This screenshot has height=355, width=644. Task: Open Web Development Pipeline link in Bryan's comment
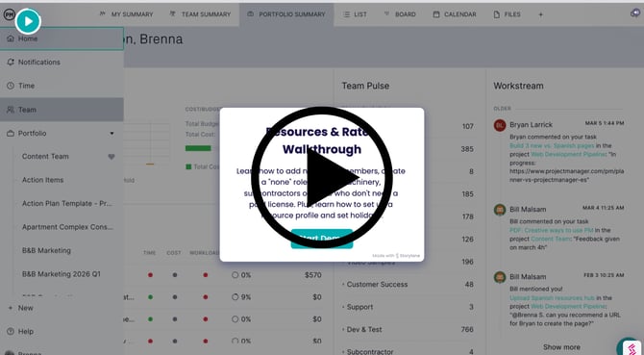[568, 155]
